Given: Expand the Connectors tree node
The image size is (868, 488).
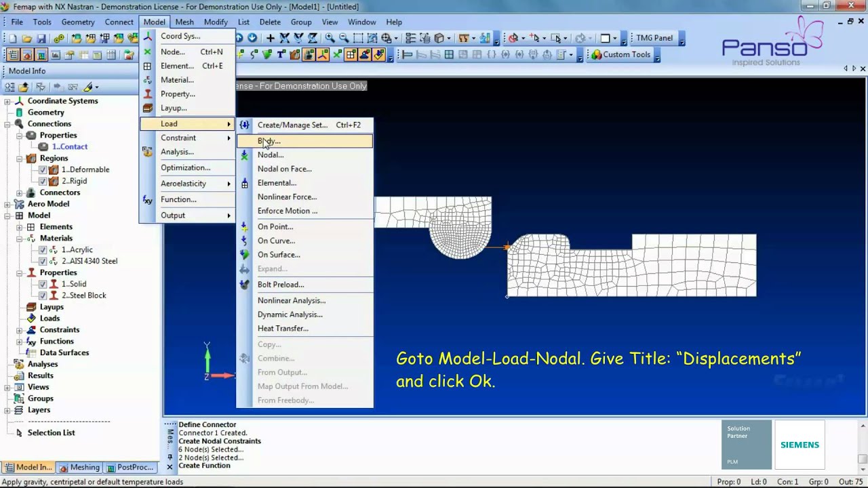Looking at the screenshot, I should [x=20, y=193].
